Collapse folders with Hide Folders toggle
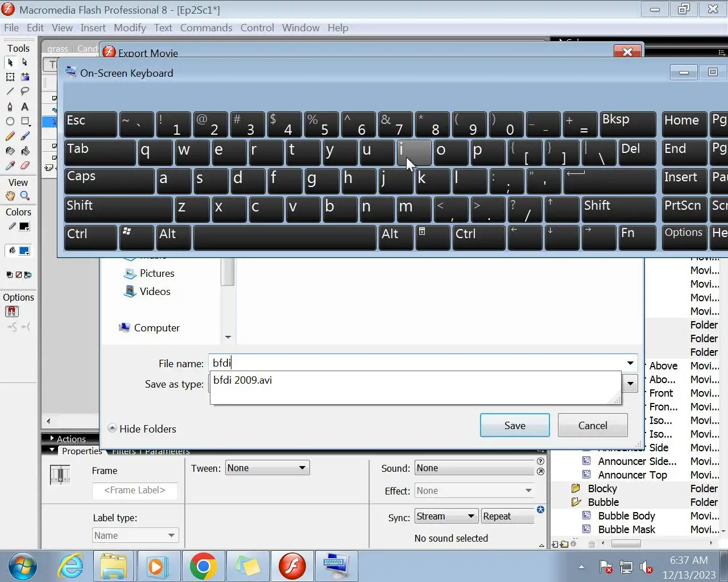This screenshot has height=582, width=728. (x=142, y=429)
